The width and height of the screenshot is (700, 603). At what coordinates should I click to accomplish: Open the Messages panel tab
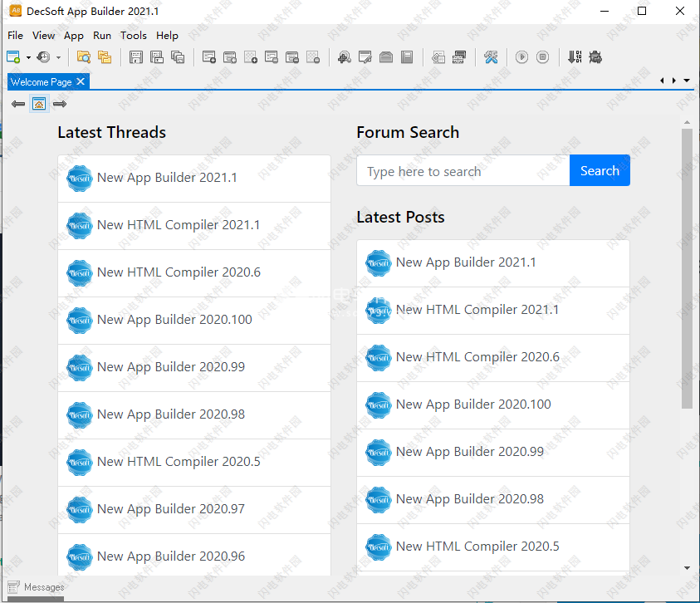[x=36, y=587]
